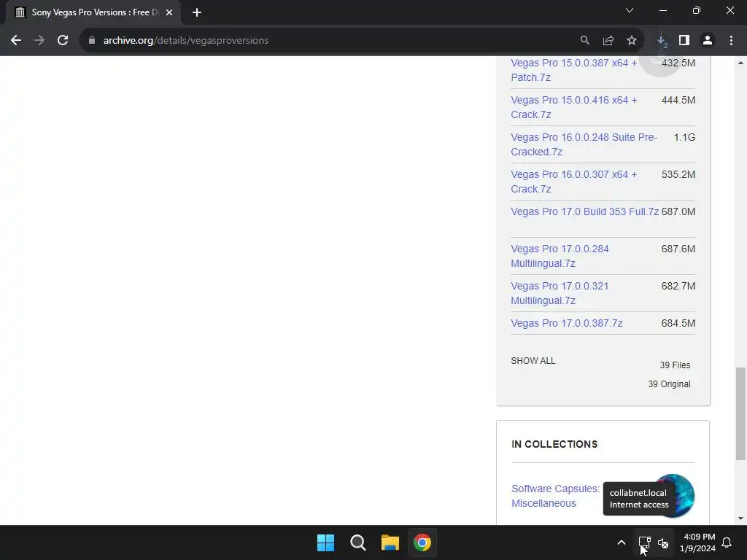The height and width of the screenshot is (560, 747).
Task: Bookmark this tab with star icon
Action: click(x=632, y=41)
